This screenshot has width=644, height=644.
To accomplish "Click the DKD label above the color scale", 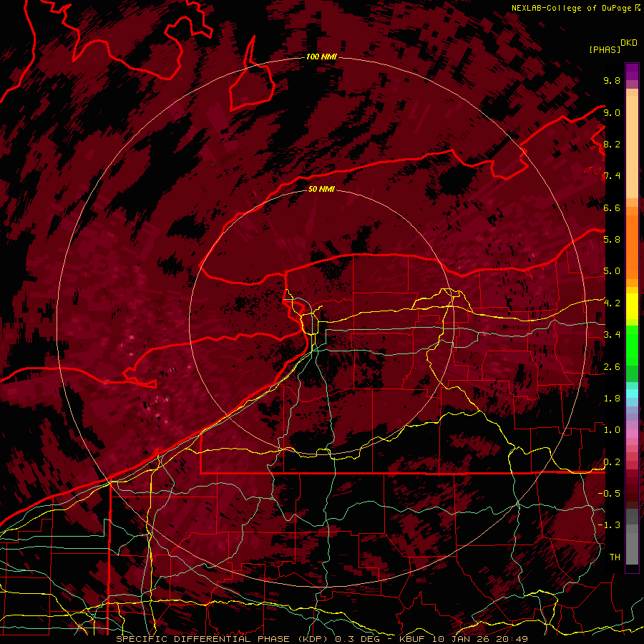I will pyautogui.click(x=628, y=43).
